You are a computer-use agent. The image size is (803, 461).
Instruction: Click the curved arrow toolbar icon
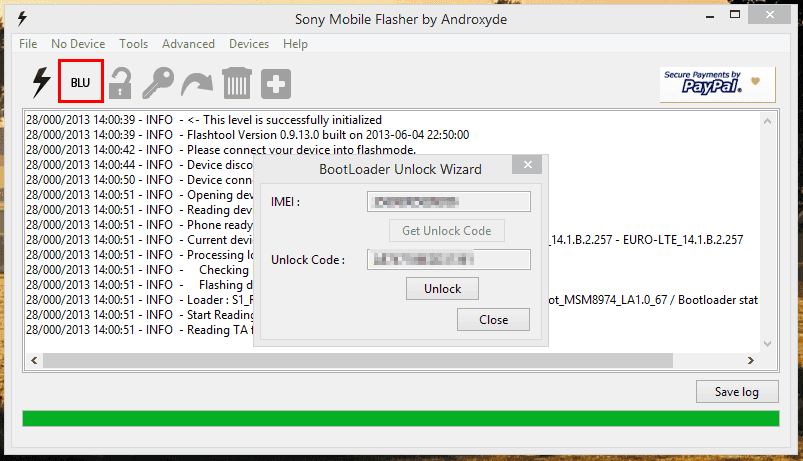[197, 84]
